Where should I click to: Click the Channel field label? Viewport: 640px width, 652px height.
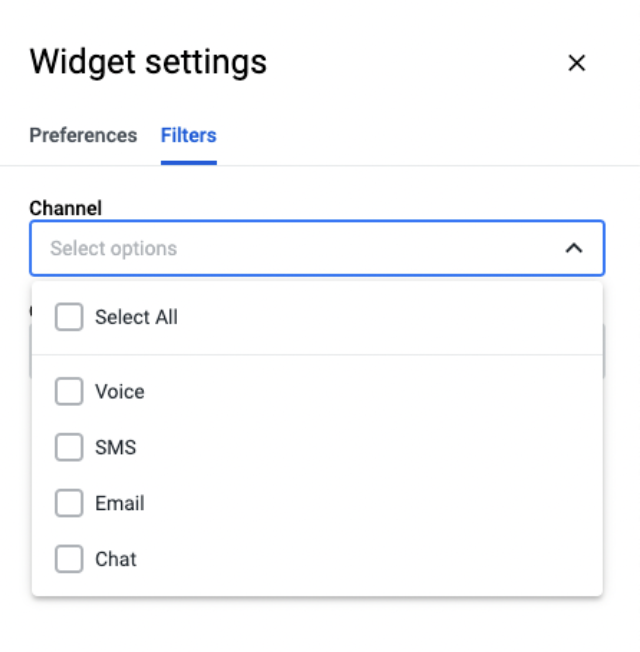[x=65, y=208]
